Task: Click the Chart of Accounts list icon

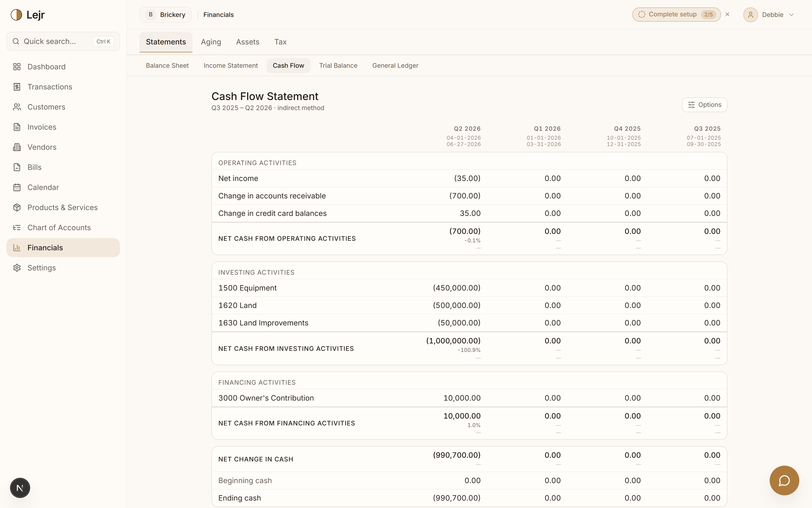Action: pyautogui.click(x=17, y=228)
